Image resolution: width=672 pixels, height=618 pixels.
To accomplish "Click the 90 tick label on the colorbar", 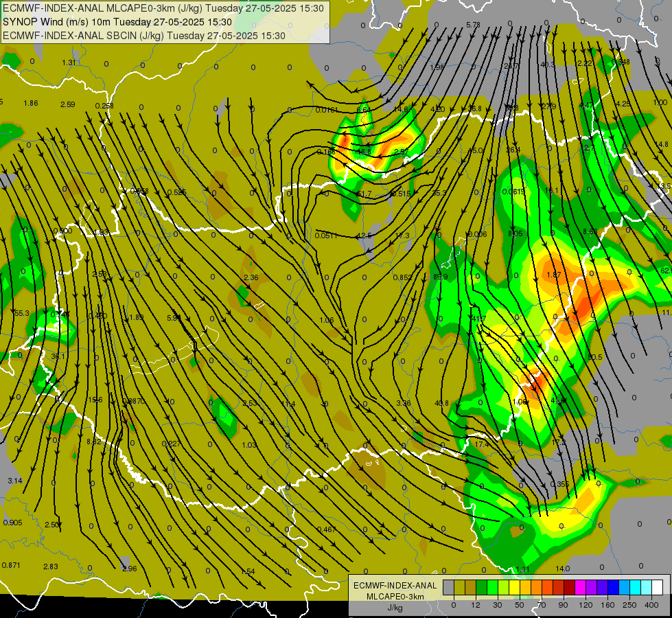I will pyautogui.click(x=563, y=605).
